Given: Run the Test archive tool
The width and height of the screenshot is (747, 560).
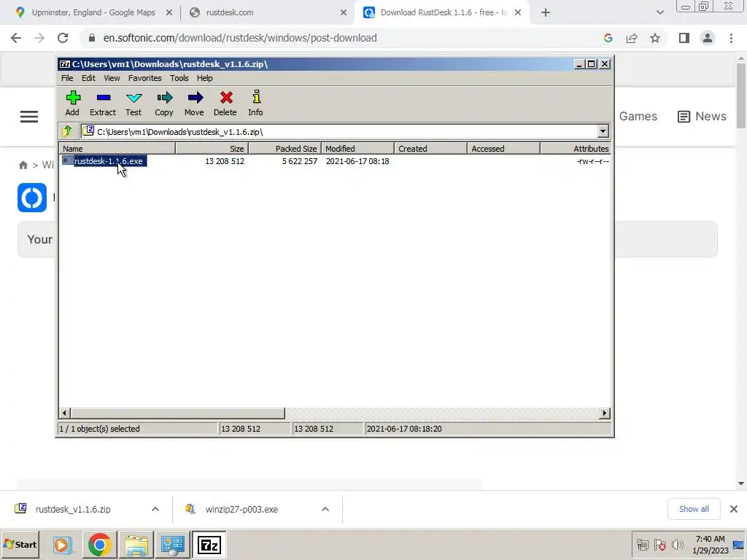Looking at the screenshot, I should [x=133, y=103].
